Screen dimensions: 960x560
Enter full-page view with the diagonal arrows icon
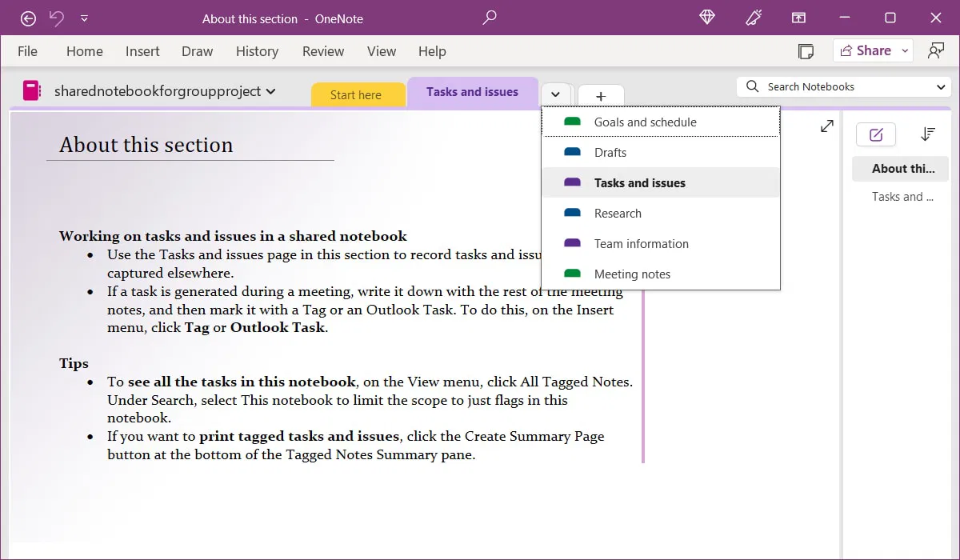826,126
